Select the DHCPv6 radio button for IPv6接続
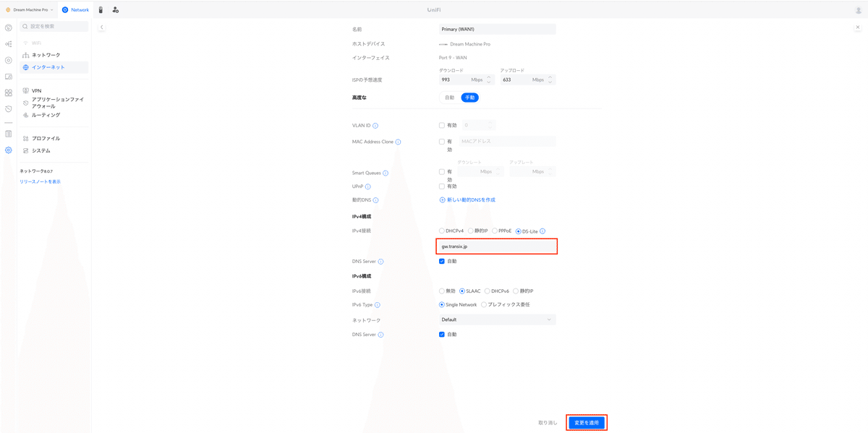 point(489,291)
